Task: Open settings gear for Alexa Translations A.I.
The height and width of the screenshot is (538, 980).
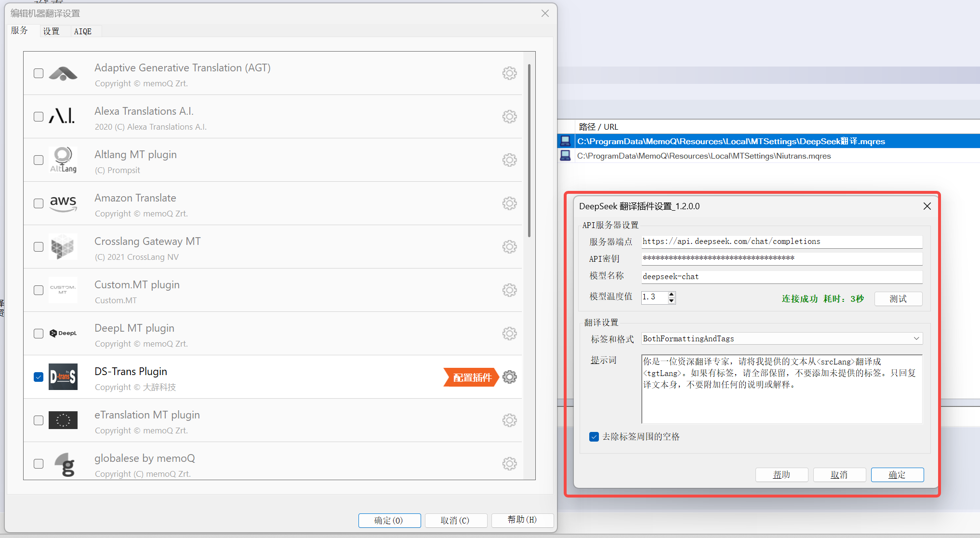Action: [x=509, y=117]
